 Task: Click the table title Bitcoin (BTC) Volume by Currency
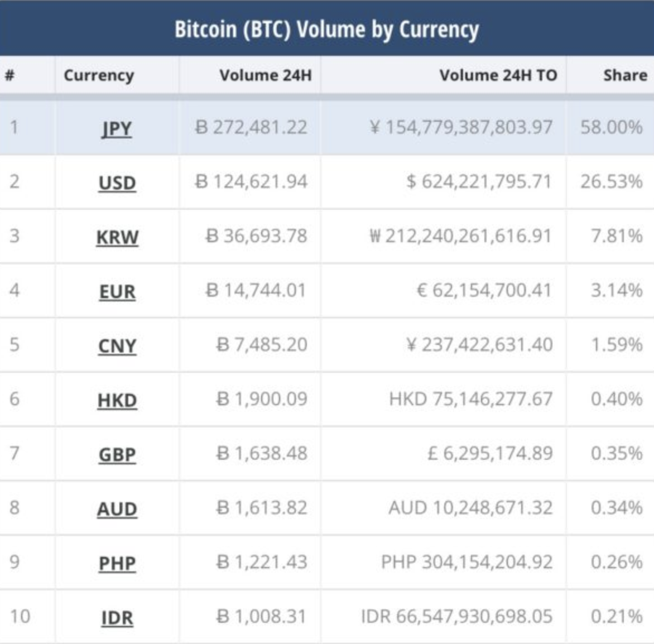pos(326,29)
